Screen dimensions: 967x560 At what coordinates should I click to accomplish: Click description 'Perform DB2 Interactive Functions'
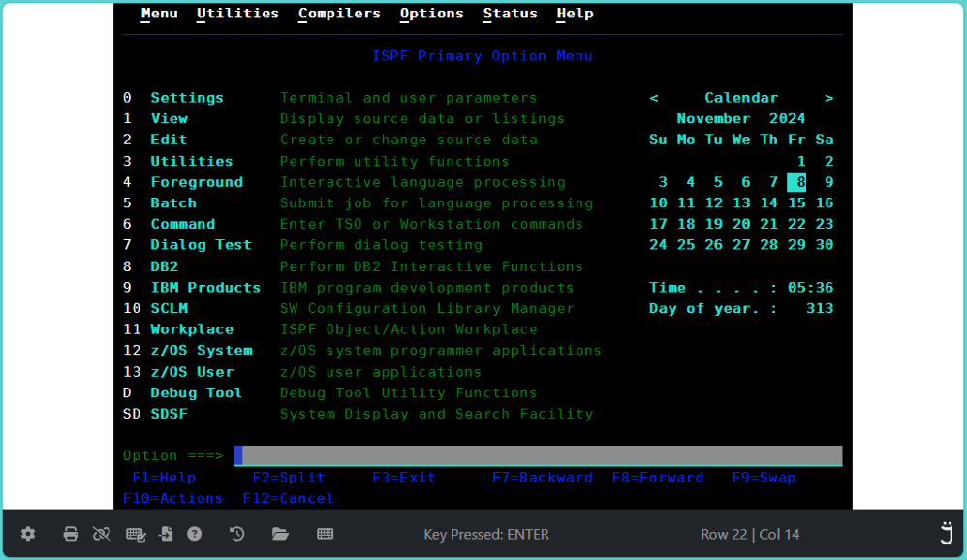432,266
